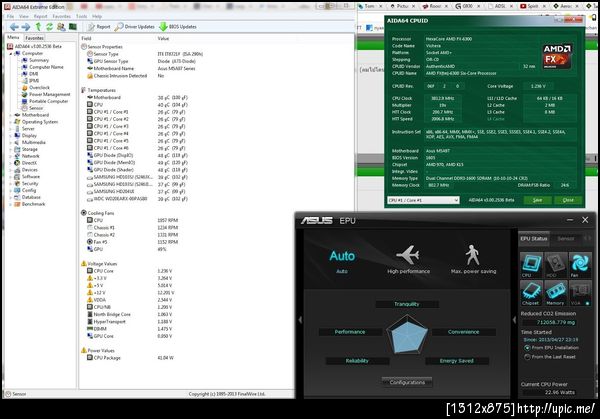
Task: Select the CPU icon in EPU Status
Action: (531, 265)
